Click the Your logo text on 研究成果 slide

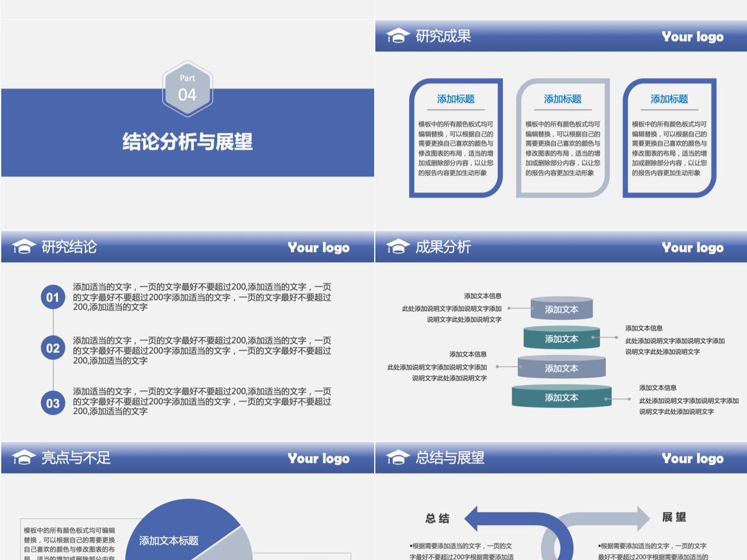pos(692,37)
